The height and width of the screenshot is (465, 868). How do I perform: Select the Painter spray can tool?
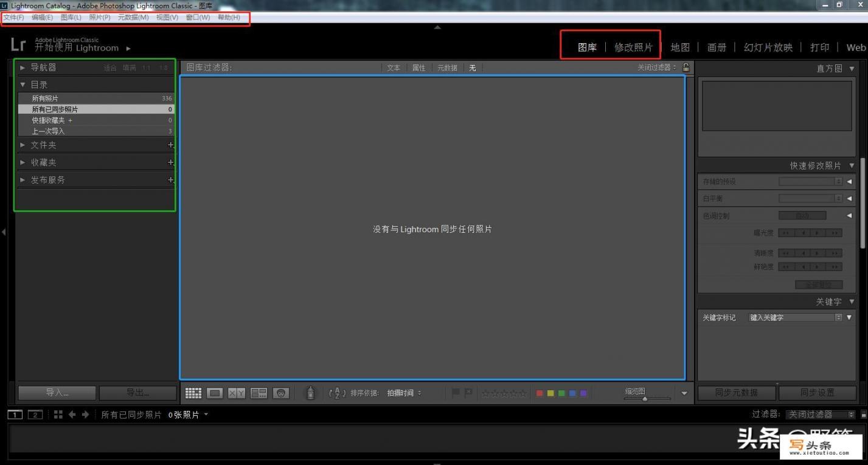tap(310, 393)
